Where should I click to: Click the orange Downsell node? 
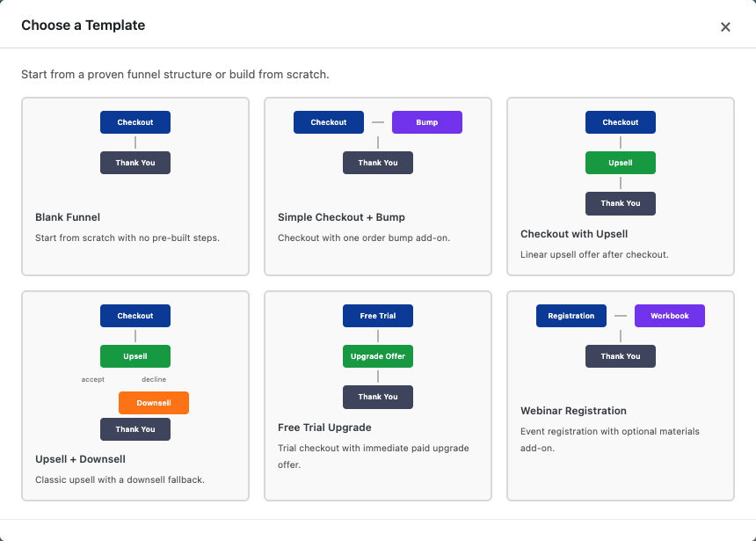[153, 403]
